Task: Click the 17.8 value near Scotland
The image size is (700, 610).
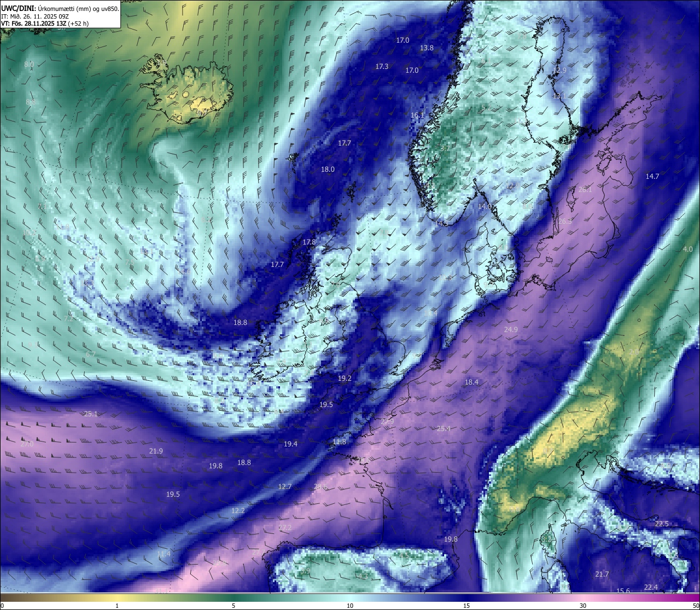Action: coord(309,242)
